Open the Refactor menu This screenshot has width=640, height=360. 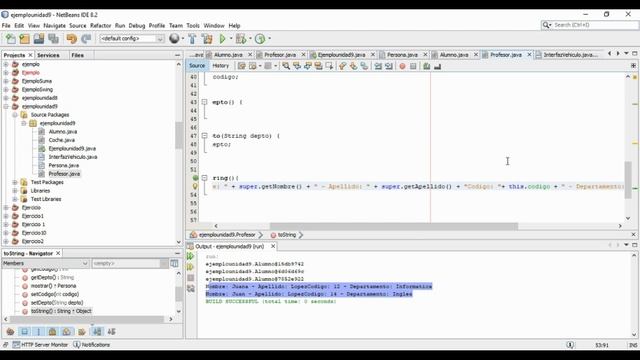[100, 25]
